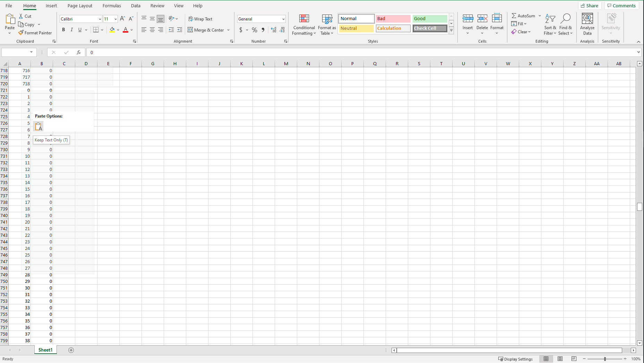
Task: Launch Analyze Data
Action: [587, 24]
